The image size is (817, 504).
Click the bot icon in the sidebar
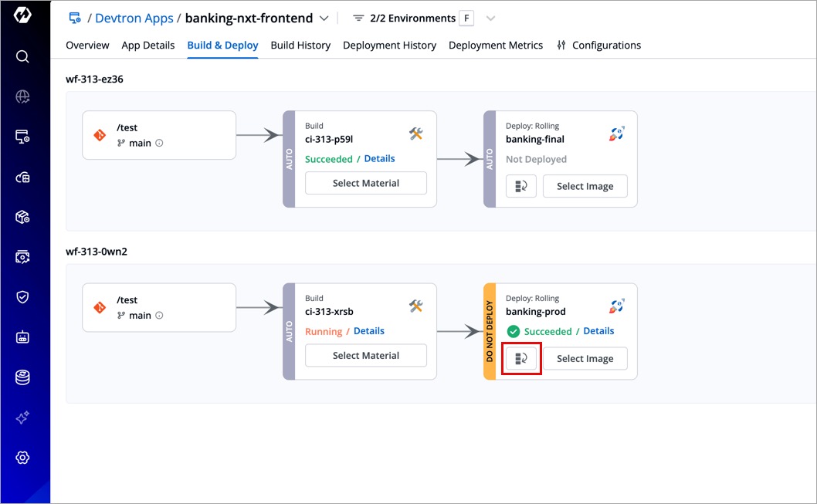pos(22,337)
